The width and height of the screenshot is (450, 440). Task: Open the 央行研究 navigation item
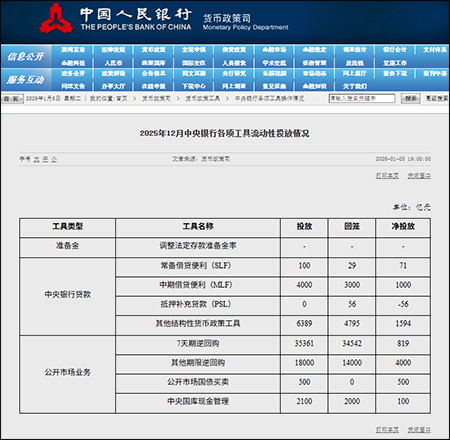point(234,73)
